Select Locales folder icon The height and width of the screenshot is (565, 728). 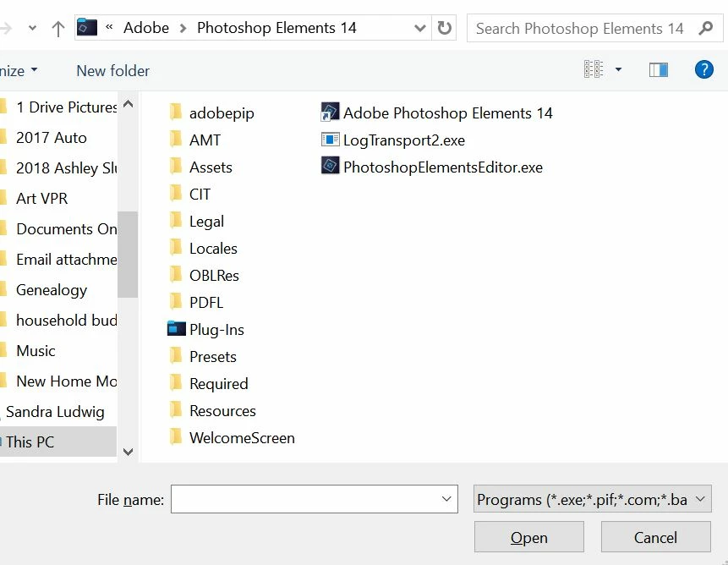176,248
